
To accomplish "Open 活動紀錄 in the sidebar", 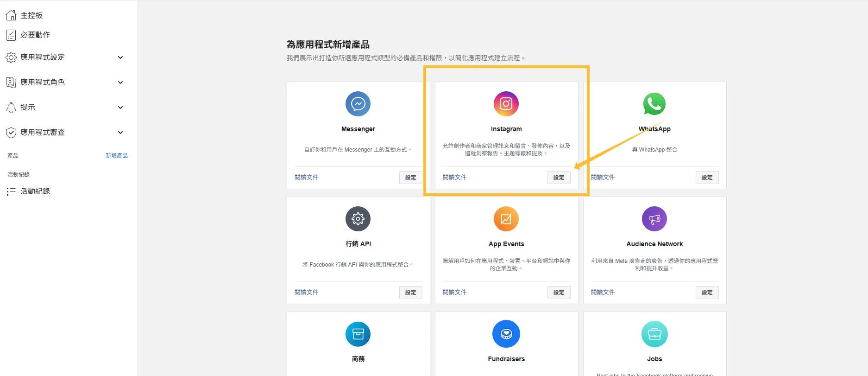I will (35, 191).
